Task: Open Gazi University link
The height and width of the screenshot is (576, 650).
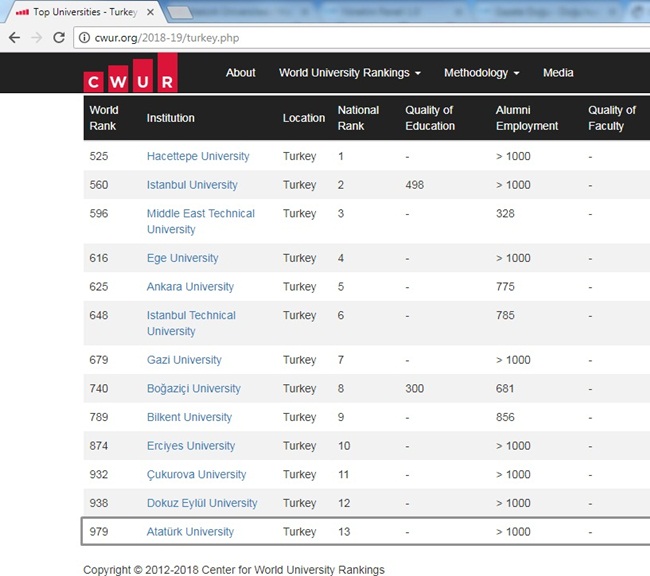Action: [184, 360]
